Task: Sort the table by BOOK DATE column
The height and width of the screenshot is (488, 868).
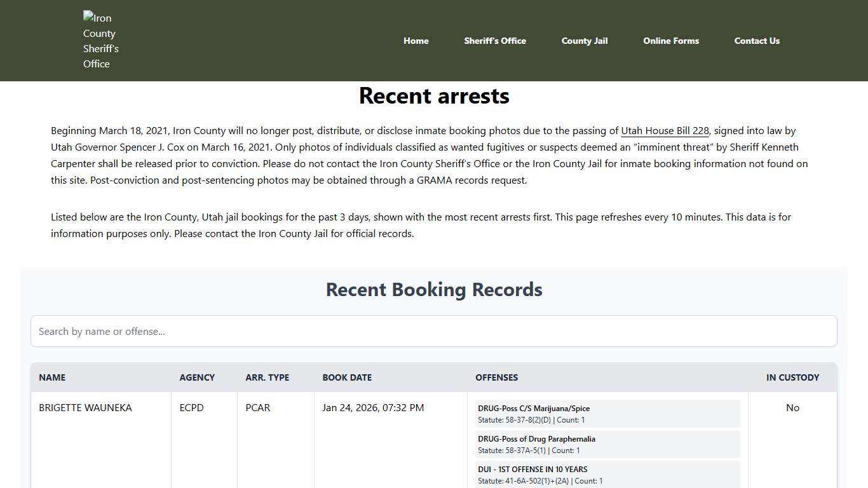Action: pyautogui.click(x=347, y=377)
